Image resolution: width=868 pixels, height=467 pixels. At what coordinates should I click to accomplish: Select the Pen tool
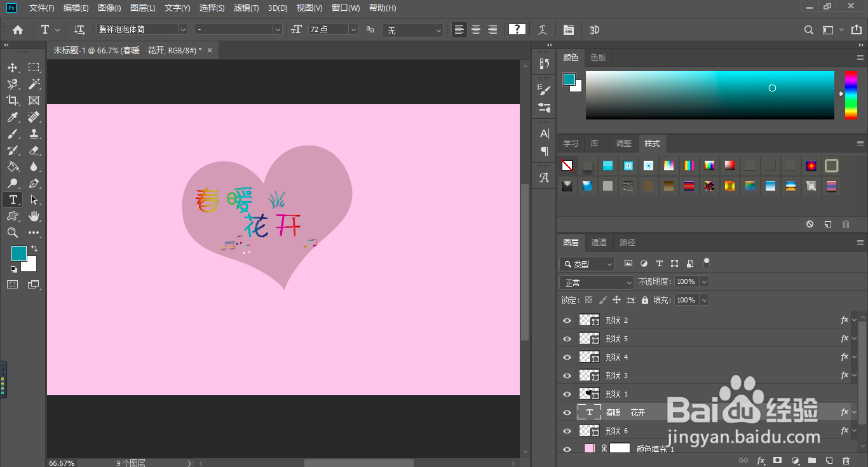pyautogui.click(x=34, y=183)
